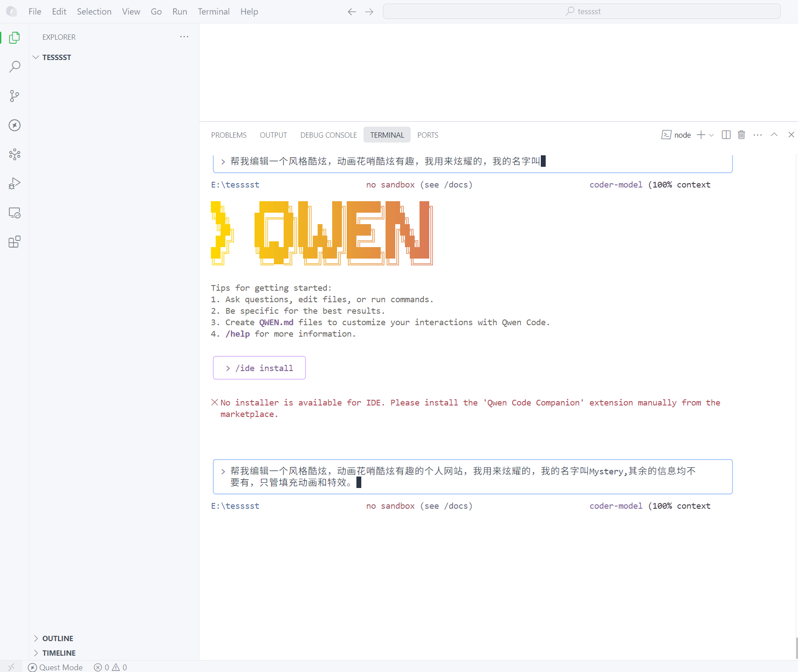Go forward with the right arrow

coord(369,11)
